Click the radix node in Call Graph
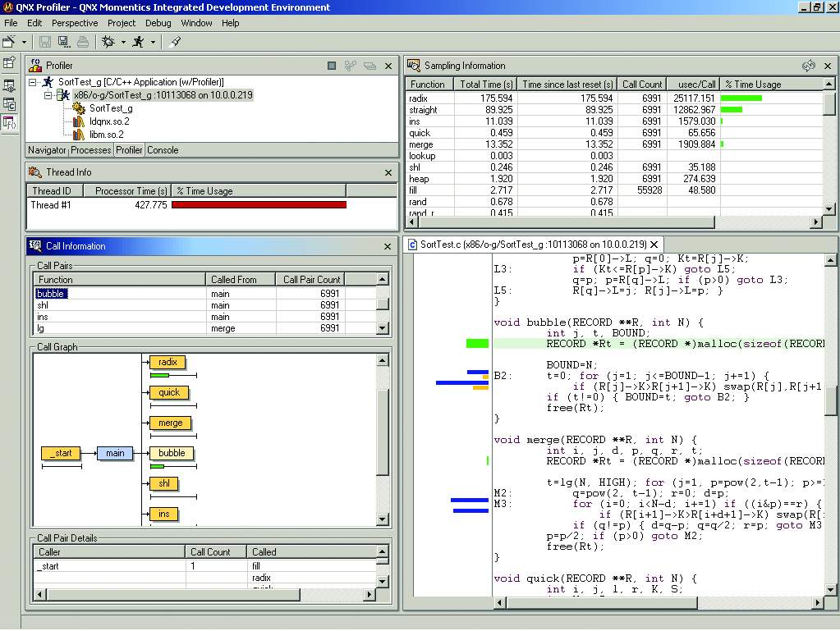The image size is (840, 631). (x=168, y=363)
